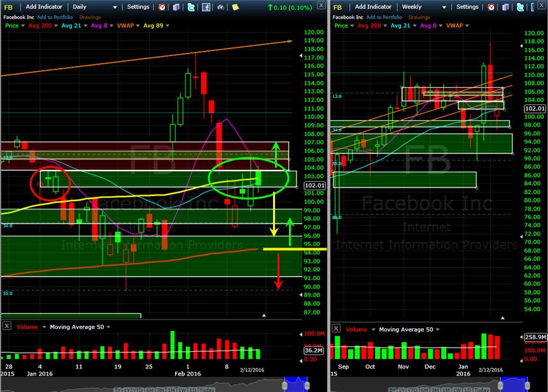Click the yellow sticky note icon
Viewport: 548px width, 392px height.
point(235,7)
